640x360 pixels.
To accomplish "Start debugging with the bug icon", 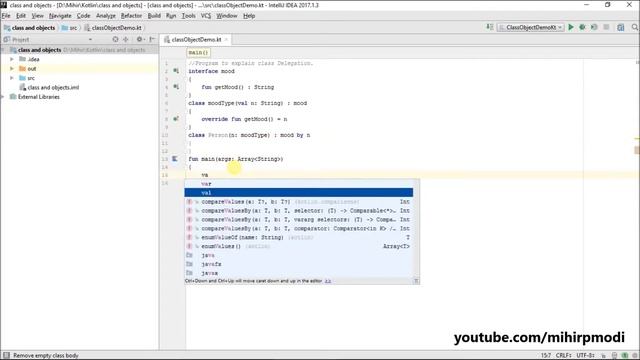I will pos(582,27).
